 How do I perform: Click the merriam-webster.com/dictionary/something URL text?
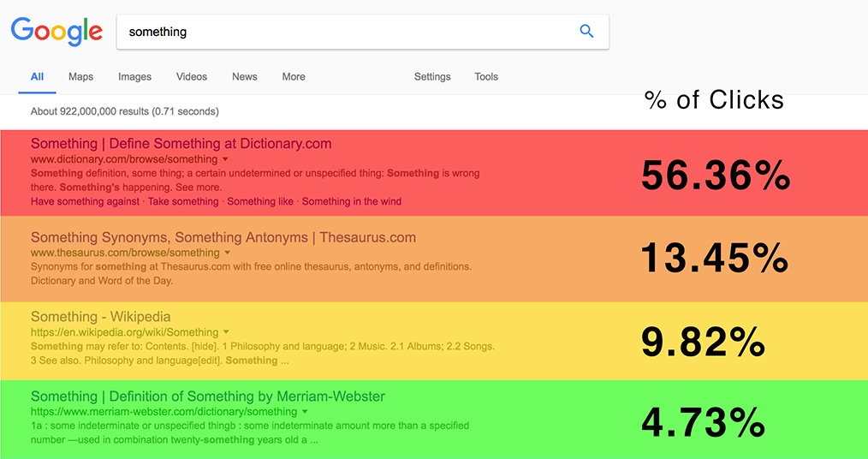tap(163, 412)
